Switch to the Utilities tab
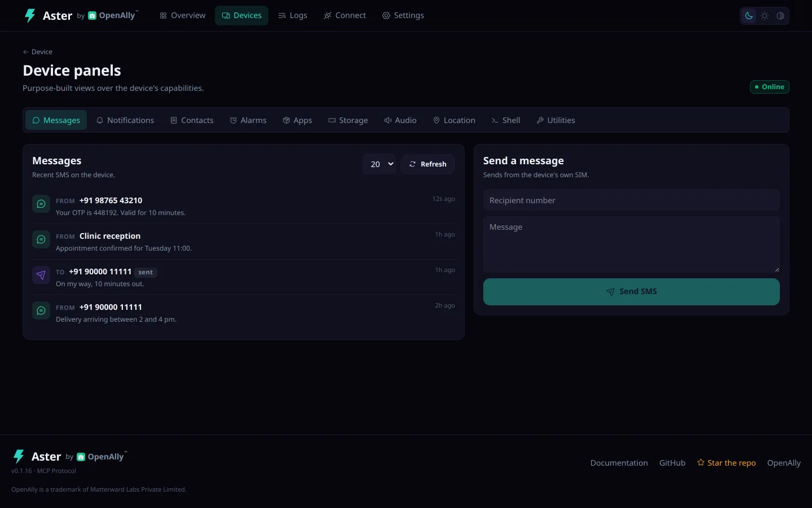 click(556, 120)
